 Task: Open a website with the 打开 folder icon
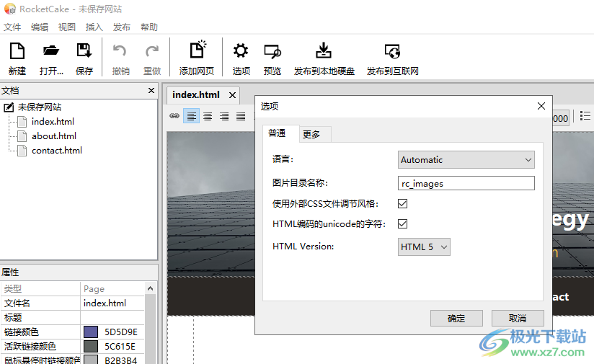51,50
